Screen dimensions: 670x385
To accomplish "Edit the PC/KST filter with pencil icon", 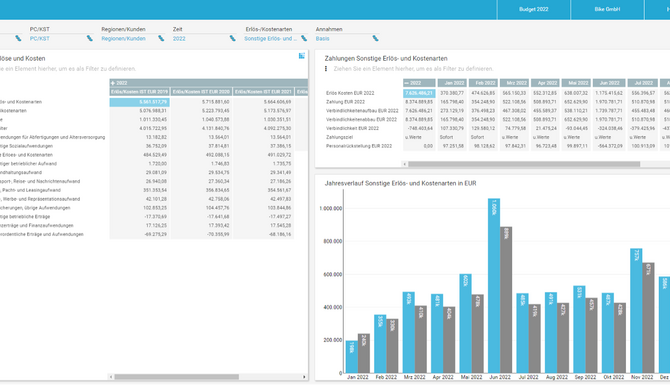I will [x=89, y=38].
